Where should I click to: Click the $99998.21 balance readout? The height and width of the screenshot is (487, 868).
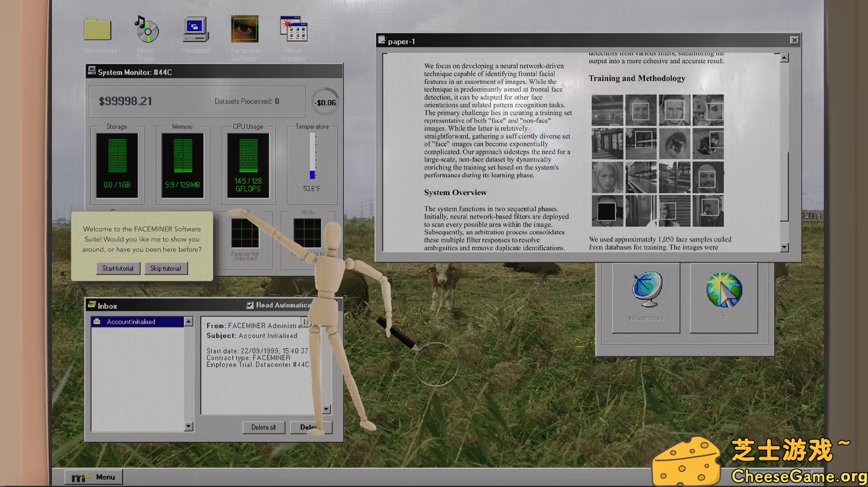(x=125, y=101)
